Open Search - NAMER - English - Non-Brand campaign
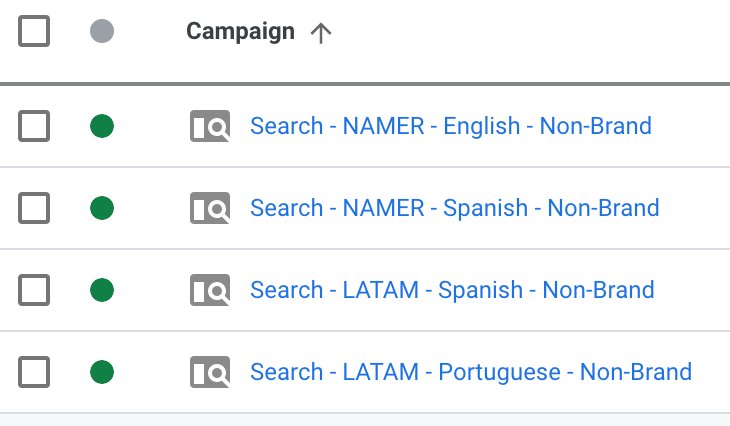Screen dimensions: 730x426 click(451, 126)
